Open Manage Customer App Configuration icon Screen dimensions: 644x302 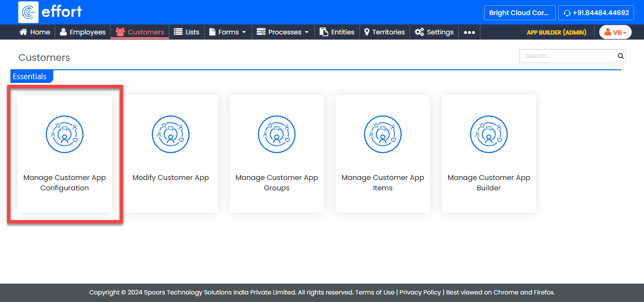pyautogui.click(x=65, y=135)
